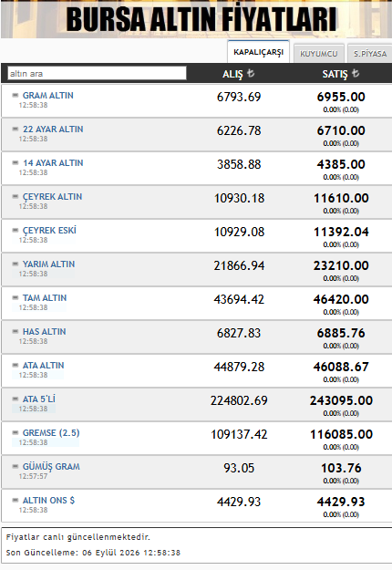This screenshot has width=392, height=570.
Task: Open the YARIM ALTIN link
Action: click(48, 264)
